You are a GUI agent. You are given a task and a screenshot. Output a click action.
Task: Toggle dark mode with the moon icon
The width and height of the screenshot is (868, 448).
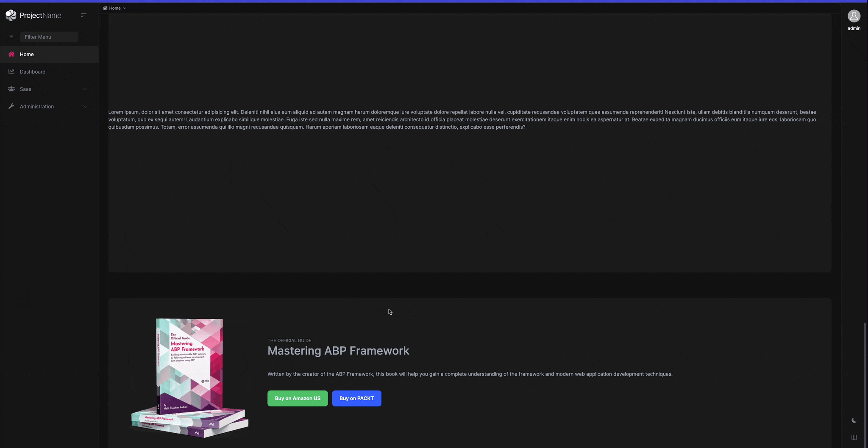click(x=854, y=420)
